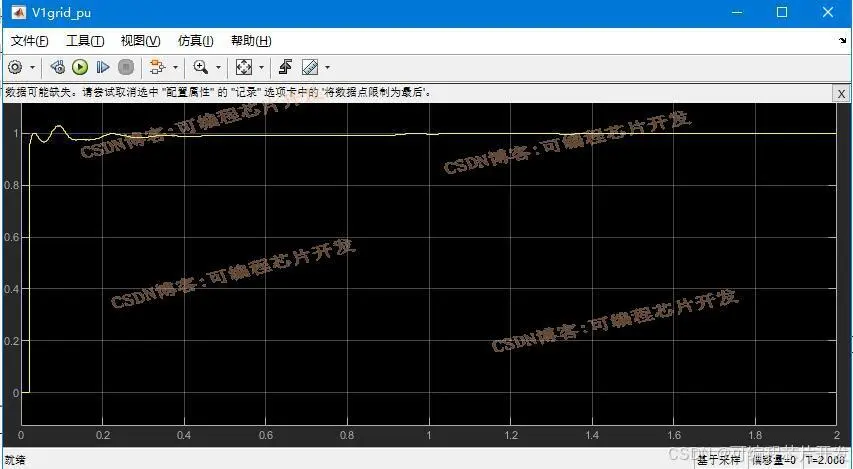Click the T=2.000 status bar entry
The image size is (853, 469).
tap(826, 460)
